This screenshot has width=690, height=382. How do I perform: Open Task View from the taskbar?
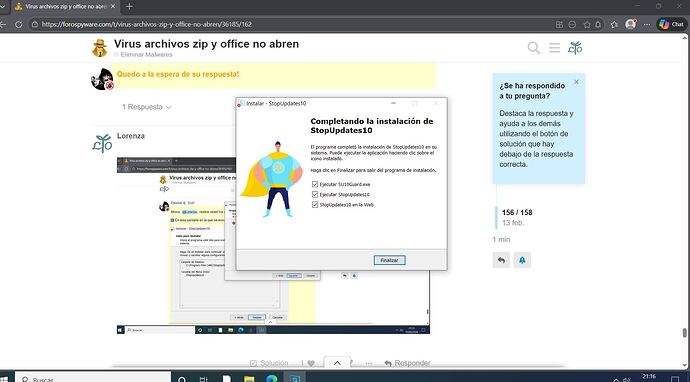203,378
